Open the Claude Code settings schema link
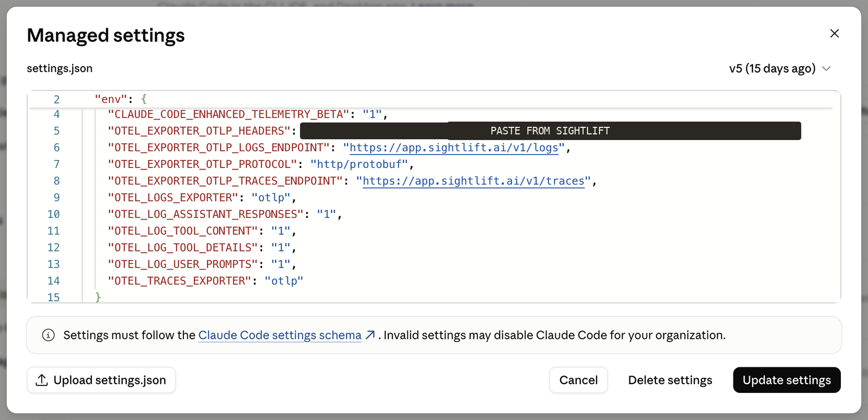 point(280,335)
